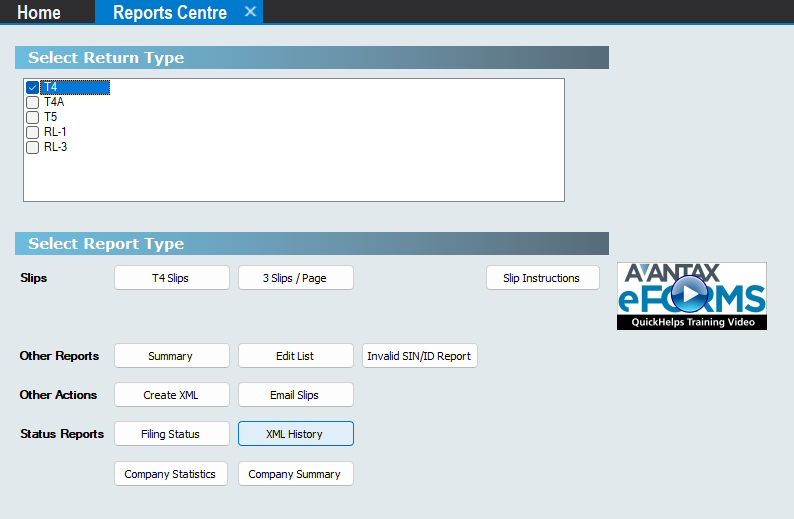Uncheck the T4 return type checkbox

33,88
